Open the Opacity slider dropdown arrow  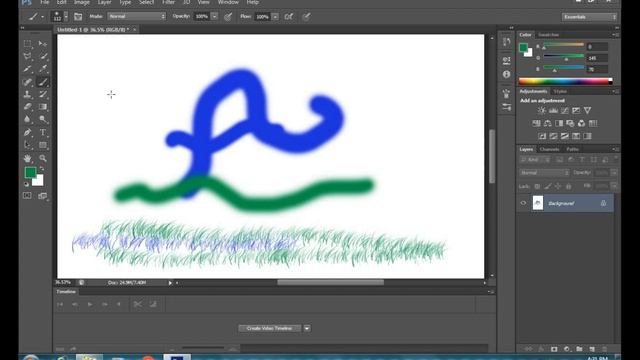pyautogui.click(x=214, y=17)
